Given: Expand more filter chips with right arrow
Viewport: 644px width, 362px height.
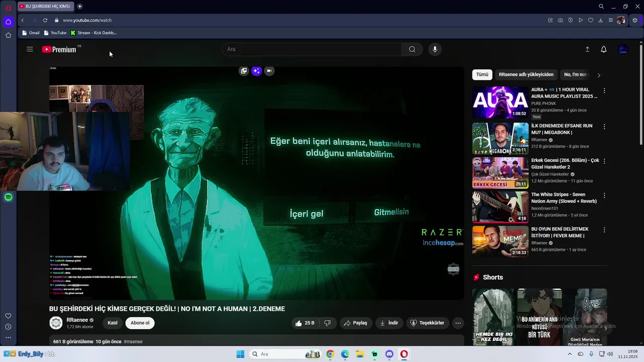Looking at the screenshot, I should coord(599,75).
